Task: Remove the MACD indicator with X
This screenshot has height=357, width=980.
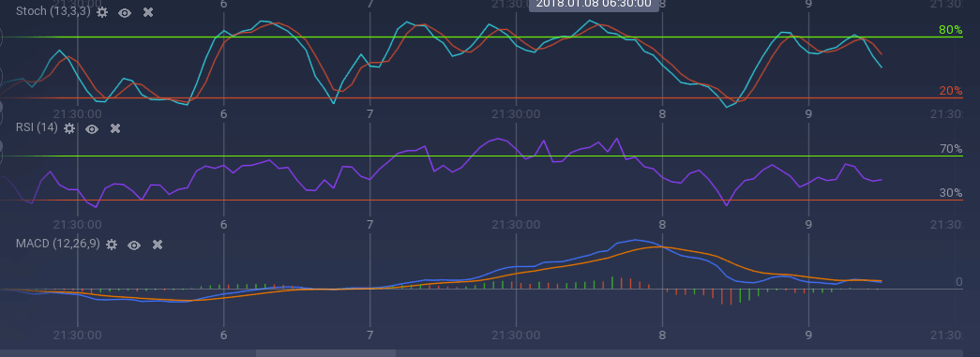Action: click(x=158, y=244)
